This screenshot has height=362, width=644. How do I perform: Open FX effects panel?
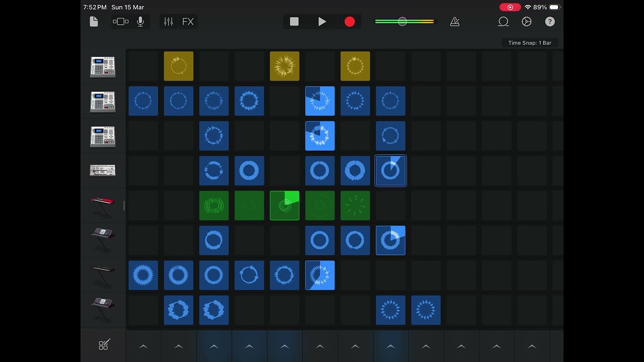coord(188,22)
